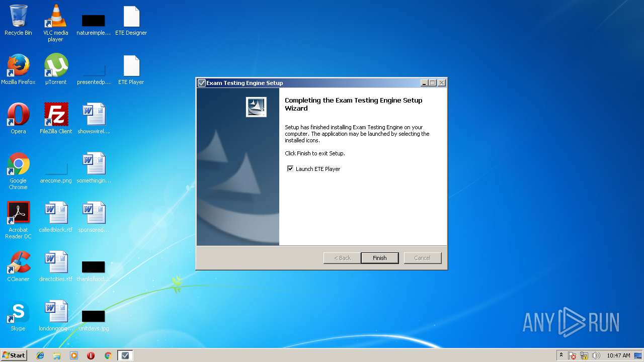Open the volume speaker tray icon

pos(596,355)
